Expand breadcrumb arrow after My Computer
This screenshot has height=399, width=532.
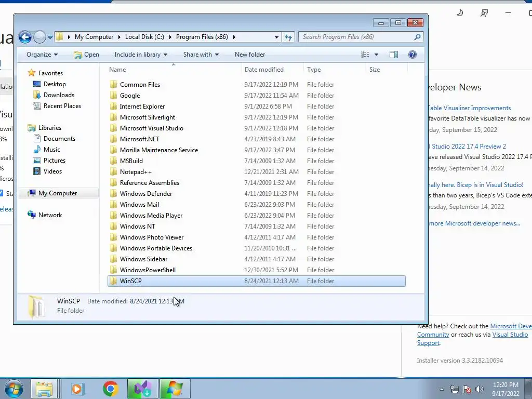click(x=119, y=37)
